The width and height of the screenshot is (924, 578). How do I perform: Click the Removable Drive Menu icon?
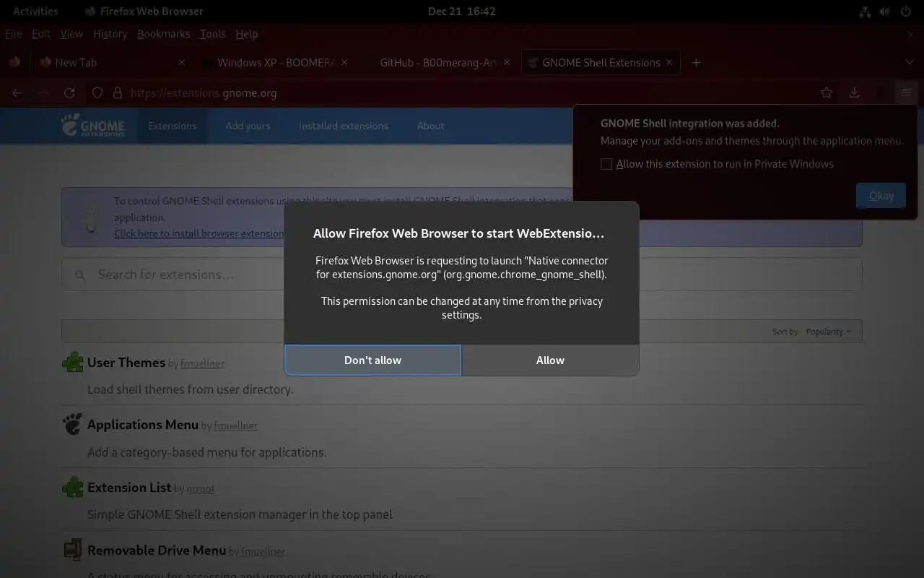click(x=73, y=550)
